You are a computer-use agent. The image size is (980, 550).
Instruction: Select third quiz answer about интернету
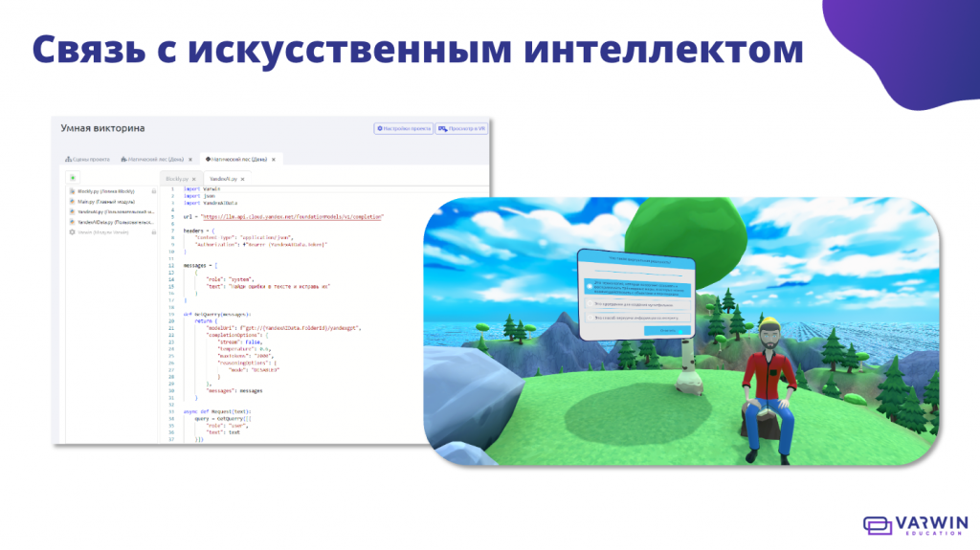[x=636, y=318]
